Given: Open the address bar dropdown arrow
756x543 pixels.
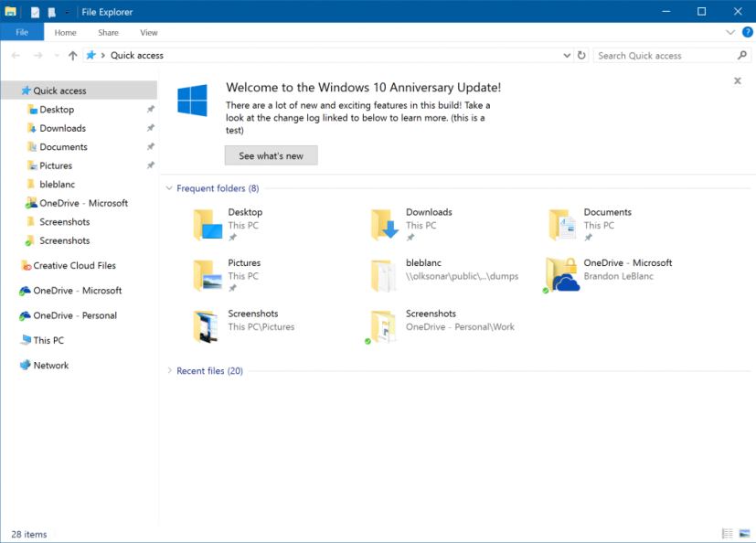Looking at the screenshot, I should (567, 55).
